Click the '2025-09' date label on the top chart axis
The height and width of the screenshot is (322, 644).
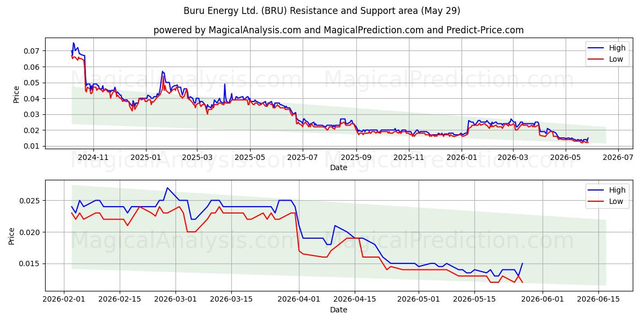point(356,157)
